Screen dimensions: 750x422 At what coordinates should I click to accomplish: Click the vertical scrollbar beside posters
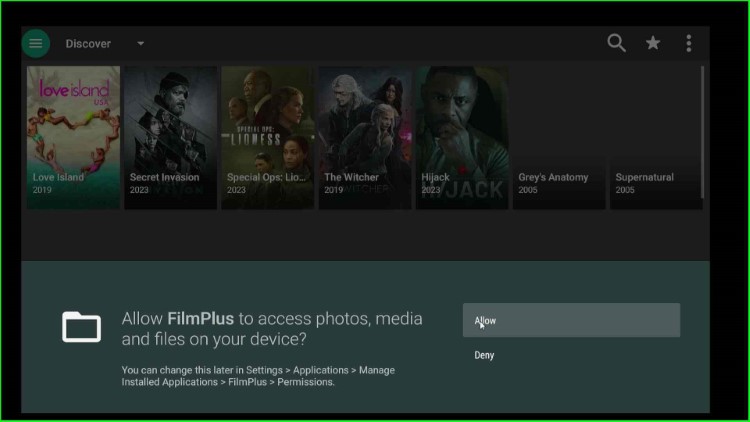pos(702,132)
